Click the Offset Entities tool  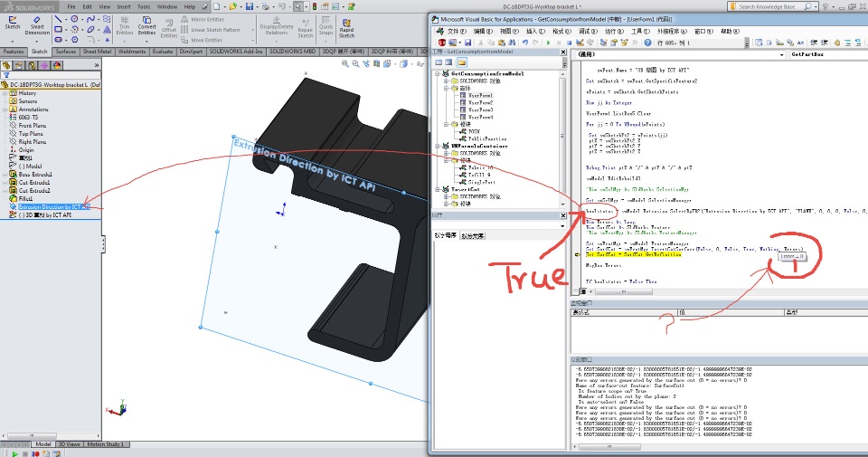(x=169, y=29)
